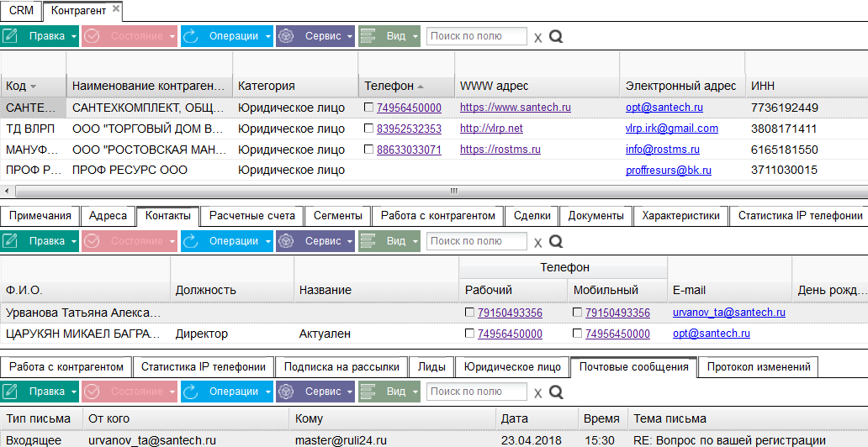Tick Урванова's Рабочий phone checkbox

(469, 312)
